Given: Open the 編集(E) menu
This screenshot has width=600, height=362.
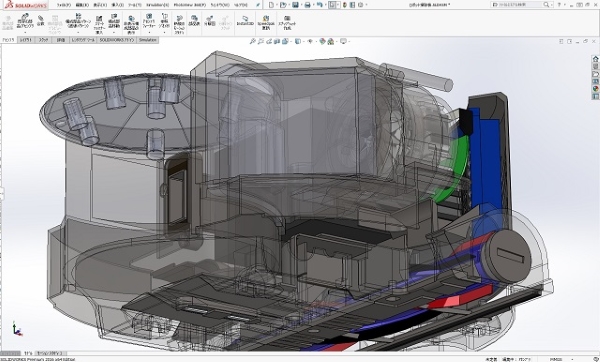Looking at the screenshot, I should pyautogui.click(x=82, y=5).
